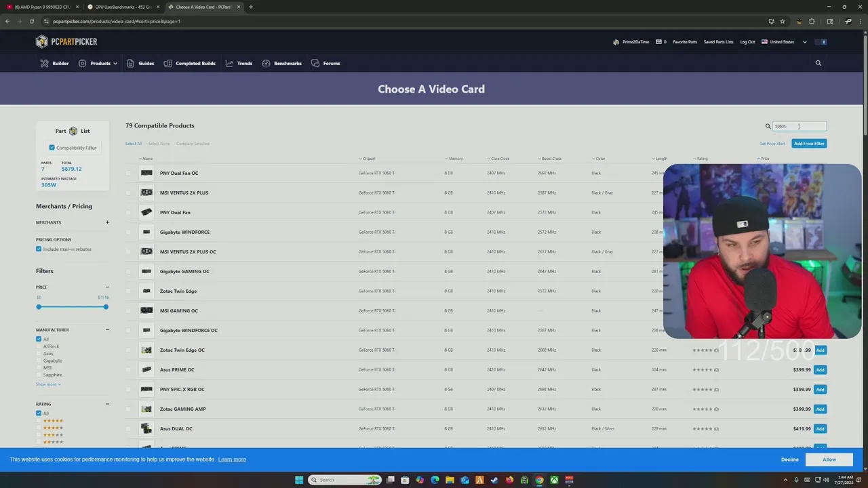
Task: Open a new browser tab
Action: click(251, 7)
